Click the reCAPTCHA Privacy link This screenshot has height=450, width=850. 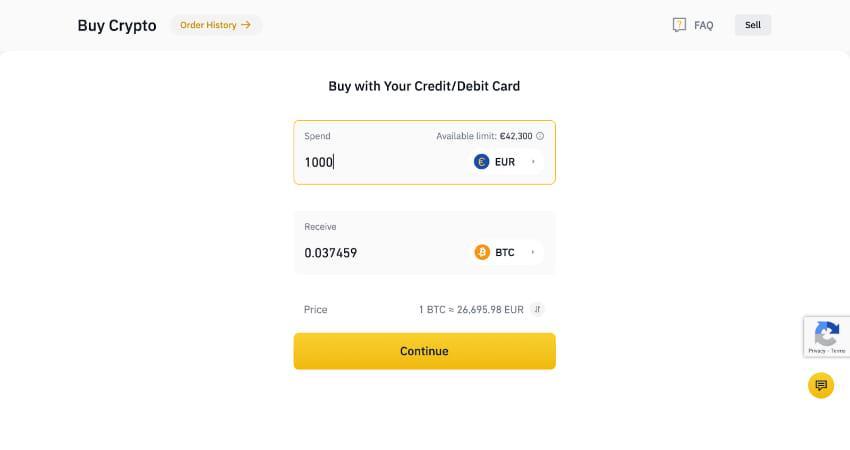coord(817,351)
